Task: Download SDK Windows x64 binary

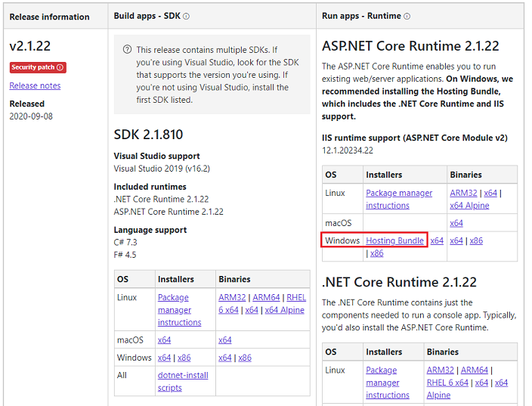Action: [225, 358]
